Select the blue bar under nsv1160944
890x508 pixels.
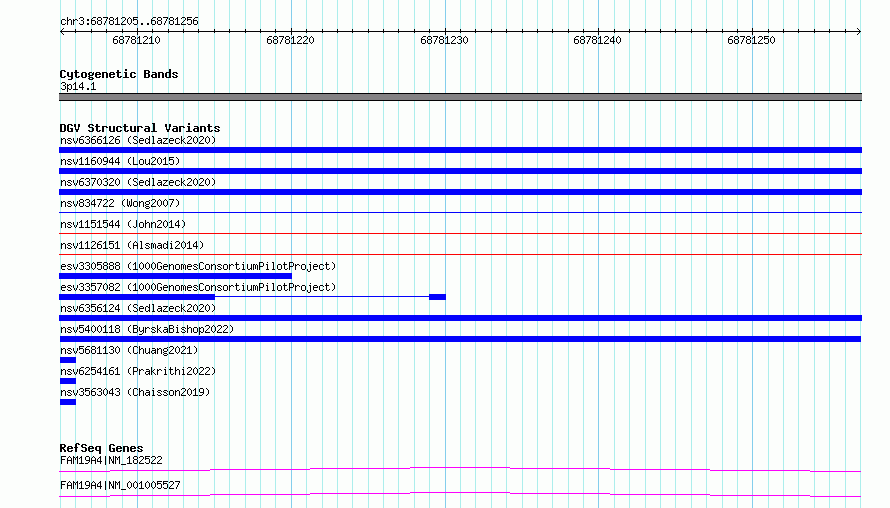point(460,171)
